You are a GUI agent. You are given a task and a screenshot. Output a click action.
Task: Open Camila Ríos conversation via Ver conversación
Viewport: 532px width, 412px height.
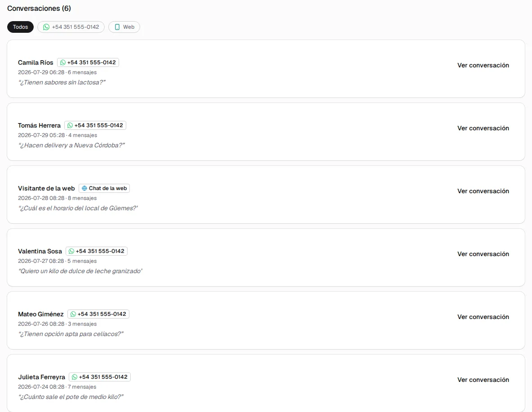[x=483, y=66]
